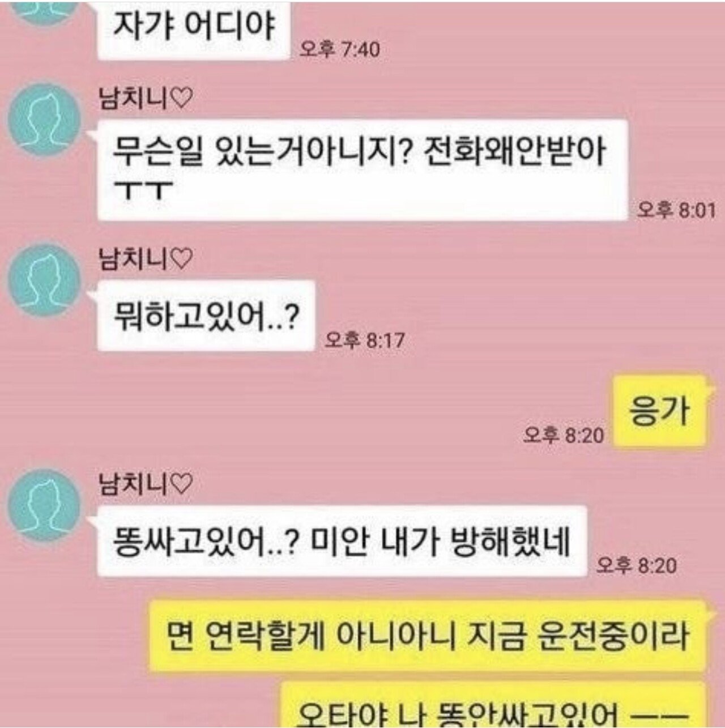Screen dimensions: 725x728
Task: Tap sender name 남치니♡ above the 8:01 message
Action: click(x=146, y=100)
